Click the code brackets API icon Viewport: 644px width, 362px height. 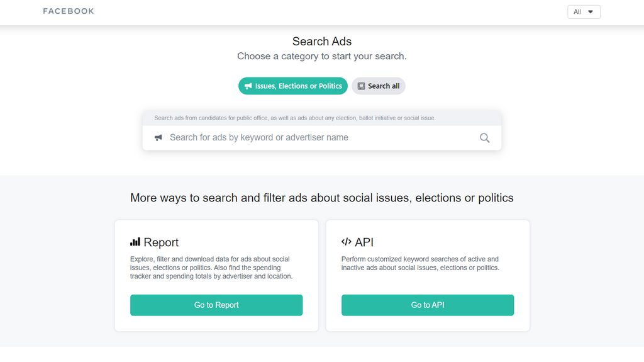click(347, 242)
